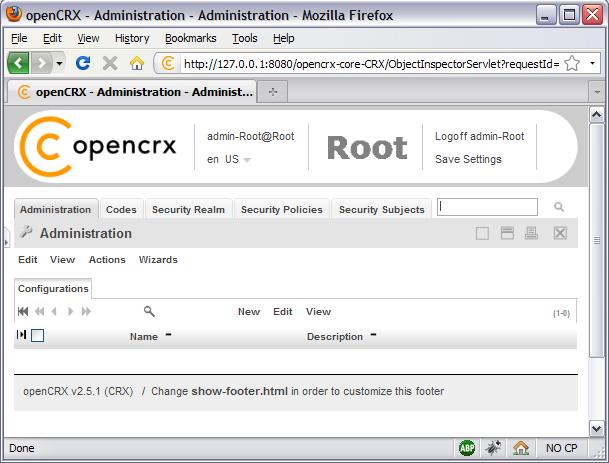Click the wrench icon beside Administration title

(x=26, y=232)
